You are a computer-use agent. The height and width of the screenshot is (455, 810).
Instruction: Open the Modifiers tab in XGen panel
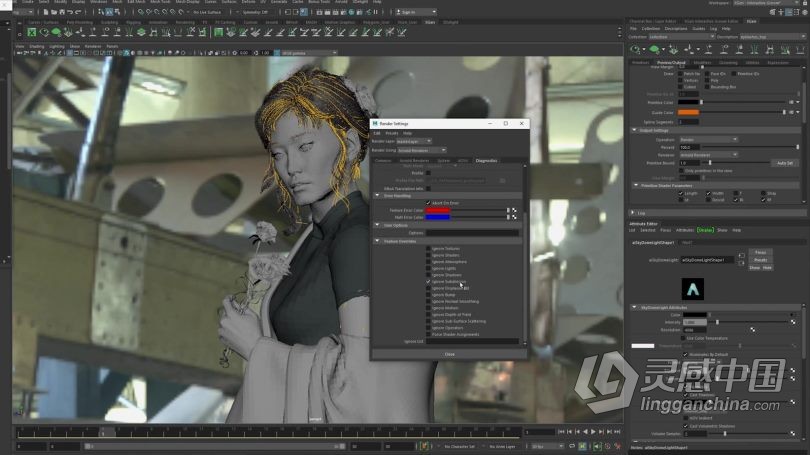[703, 62]
